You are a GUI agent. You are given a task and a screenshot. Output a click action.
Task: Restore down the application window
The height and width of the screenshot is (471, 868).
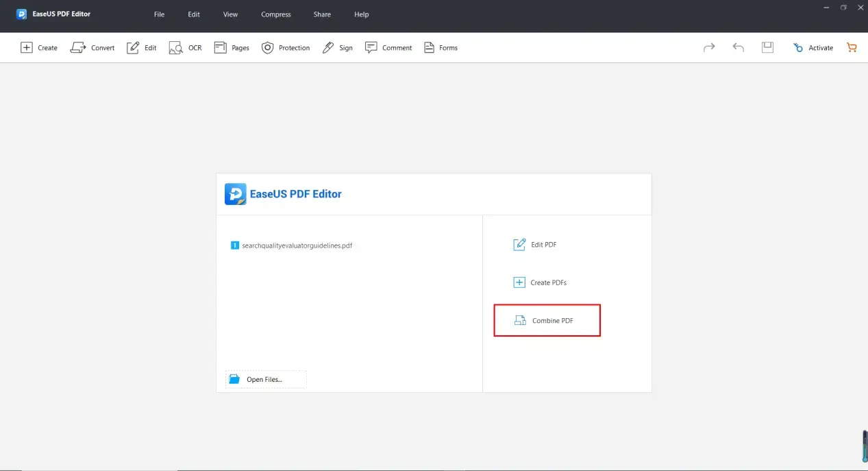843,8
